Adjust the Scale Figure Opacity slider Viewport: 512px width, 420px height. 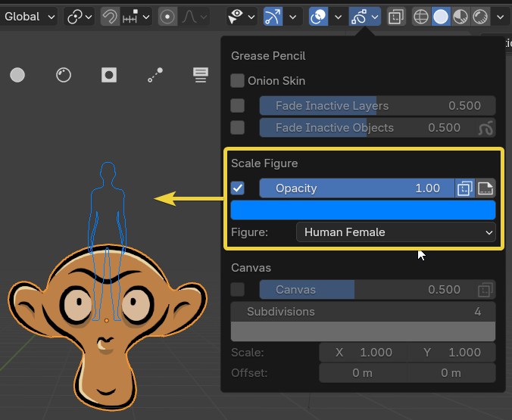pyautogui.click(x=357, y=188)
